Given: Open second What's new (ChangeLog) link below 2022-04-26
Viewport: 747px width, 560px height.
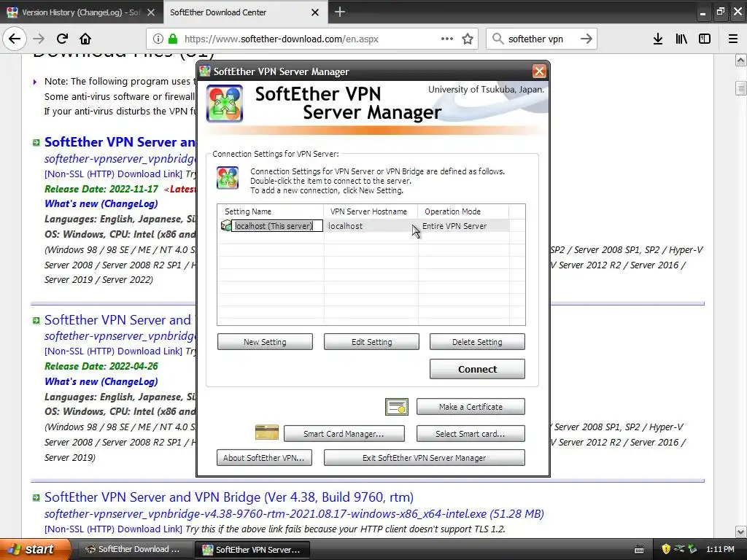Looking at the screenshot, I should coord(101,381).
